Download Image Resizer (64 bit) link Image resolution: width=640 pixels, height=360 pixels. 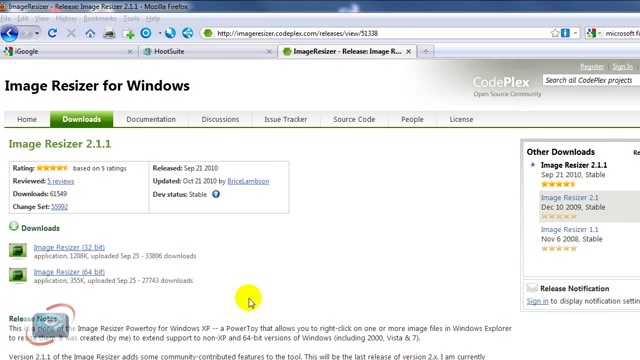point(69,272)
